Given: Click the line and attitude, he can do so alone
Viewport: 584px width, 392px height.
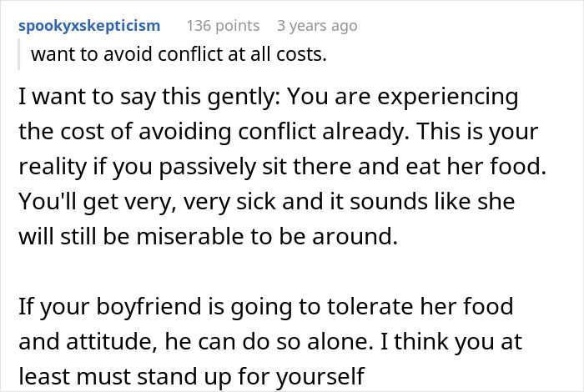Looking at the screenshot, I should 270,342.
